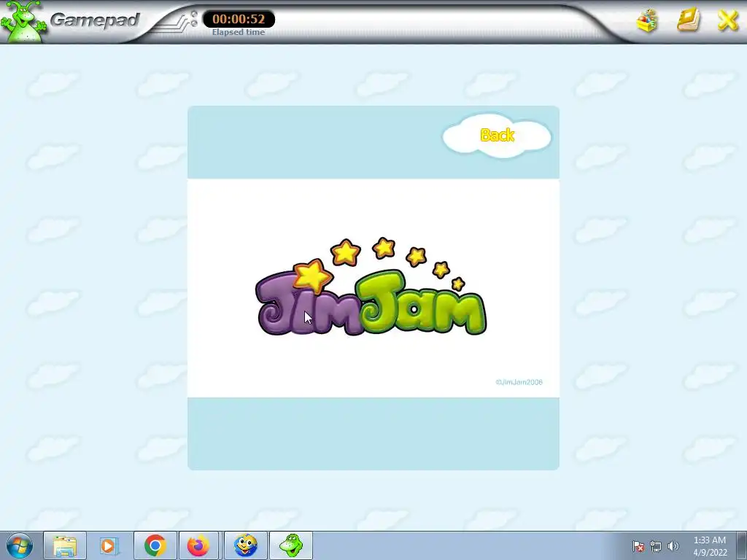747x560 pixels.
Task: Close Gamepad with the yellow X
Action: tap(727, 21)
